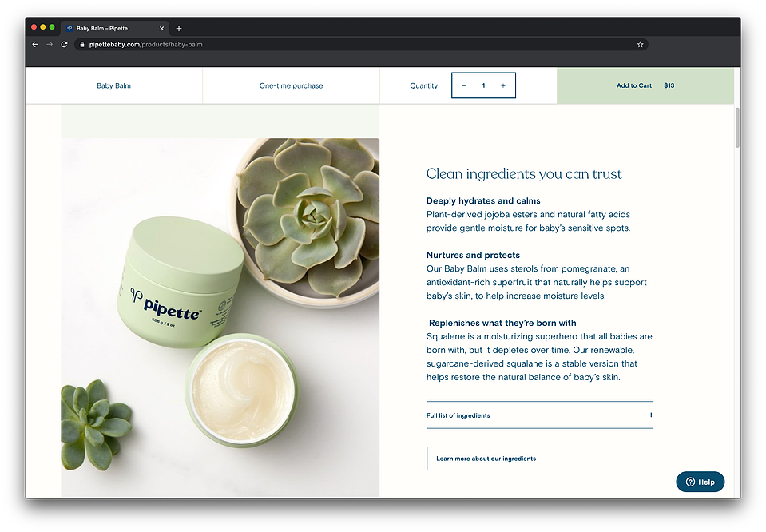The image size is (766, 532).
Task: Open the Help chat widget
Action: [700, 482]
